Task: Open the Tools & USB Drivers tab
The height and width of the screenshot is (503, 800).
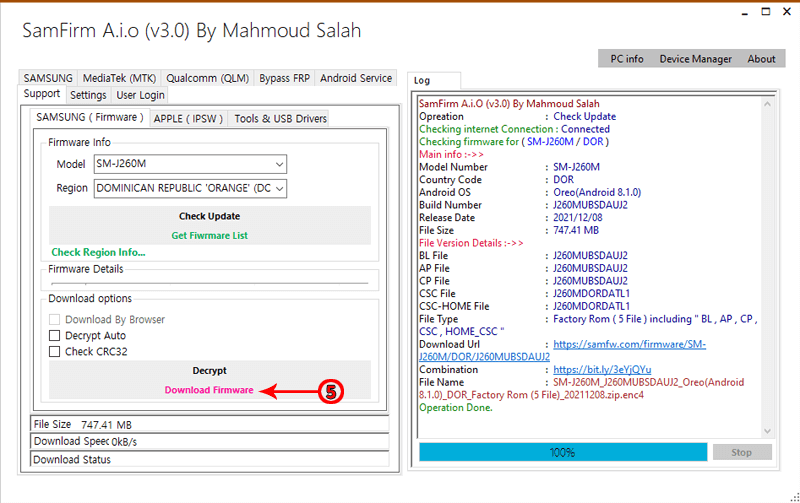Action: (x=280, y=118)
